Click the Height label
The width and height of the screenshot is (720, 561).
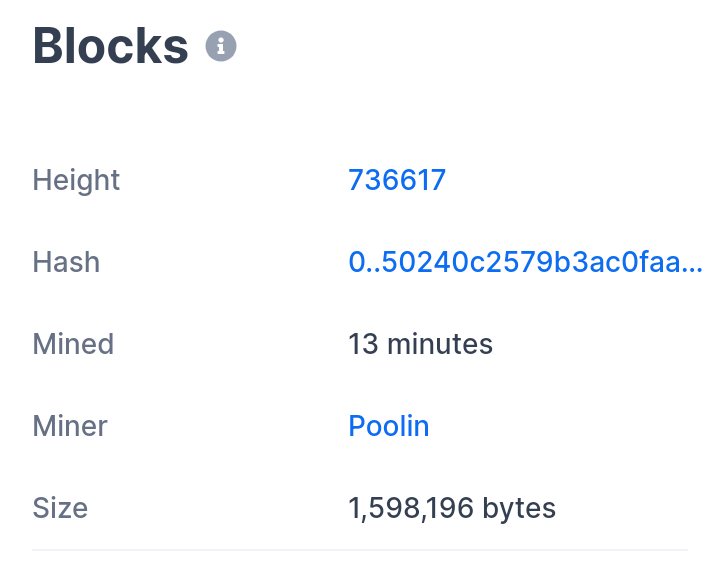76,180
